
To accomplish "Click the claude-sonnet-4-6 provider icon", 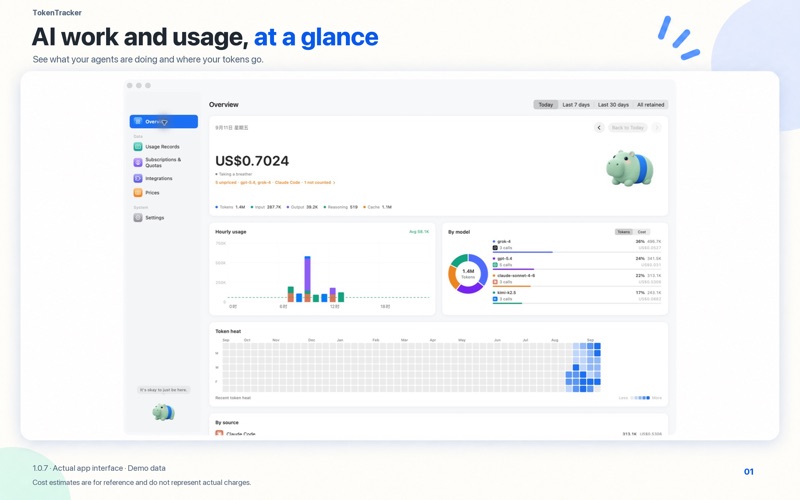I will click(495, 282).
